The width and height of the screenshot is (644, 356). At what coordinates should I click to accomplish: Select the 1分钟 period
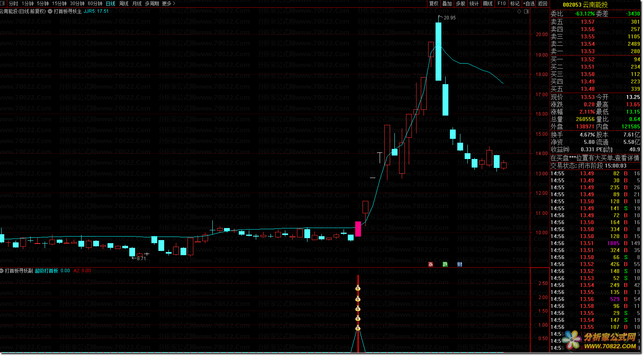28,3
